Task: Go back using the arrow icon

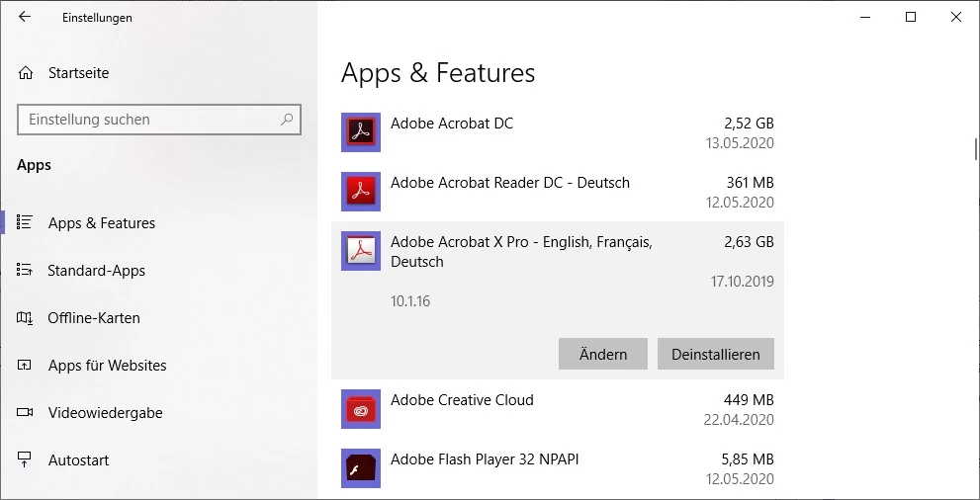Action: pyautogui.click(x=25, y=17)
